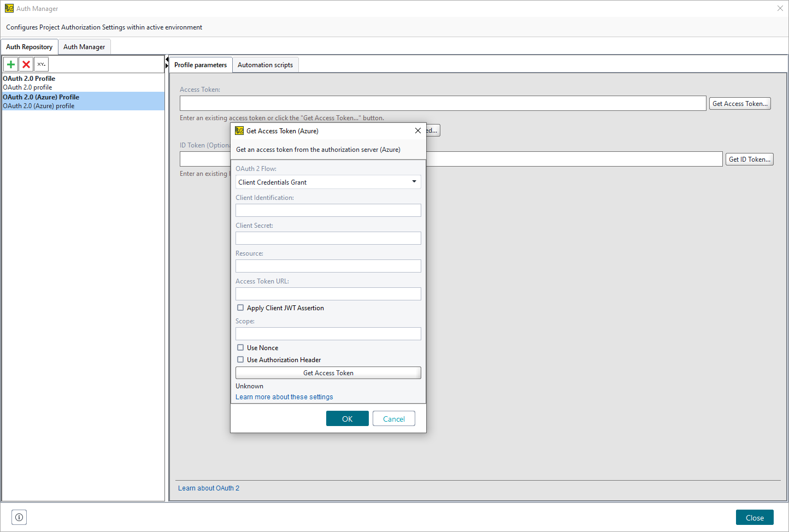789x532 pixels.
Task: Enable the Use Nonce option
Action: coord(240,347)
